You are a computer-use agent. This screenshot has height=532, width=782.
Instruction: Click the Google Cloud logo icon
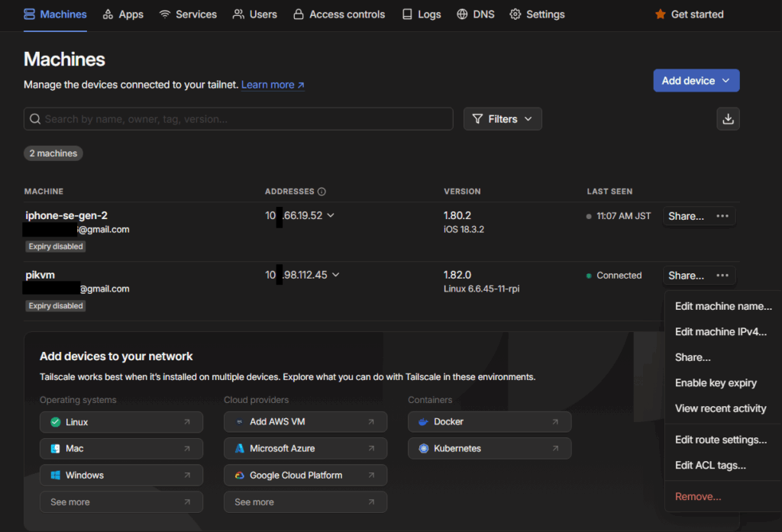click(x=239, y=476)
